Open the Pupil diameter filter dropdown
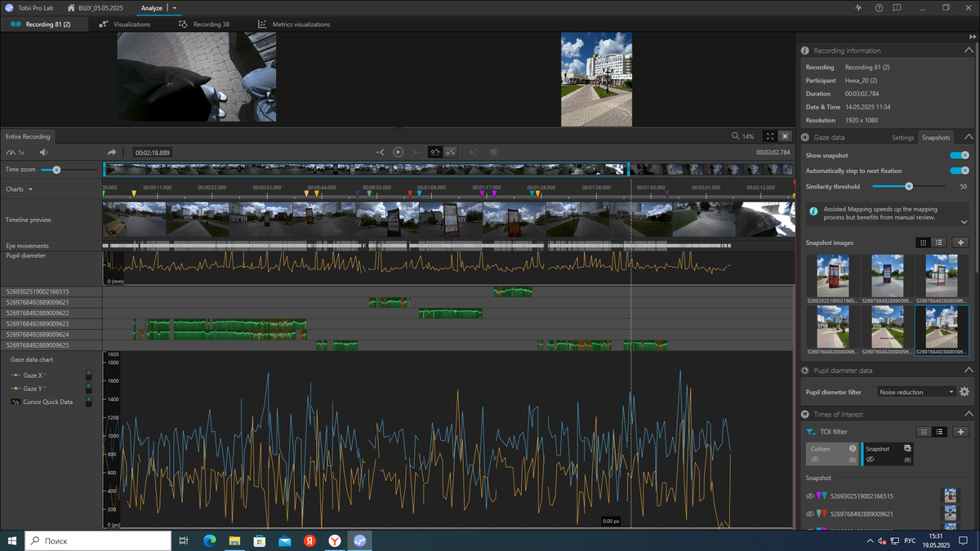Screen dimensions: 980x551 tap(915, 392)
